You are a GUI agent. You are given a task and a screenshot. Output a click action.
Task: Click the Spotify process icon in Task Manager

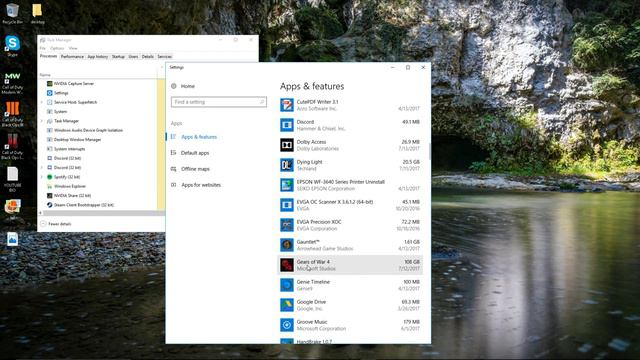click(49, 177)
